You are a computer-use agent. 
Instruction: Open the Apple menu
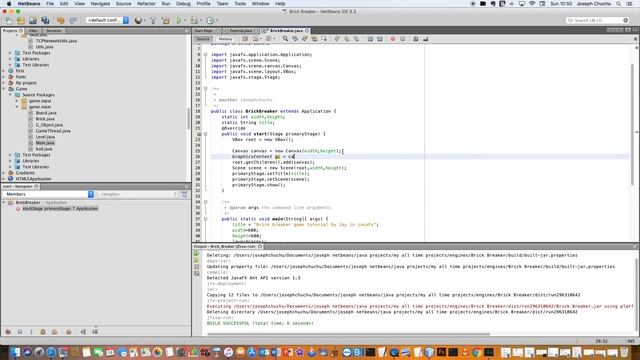[x=9, y=4]
